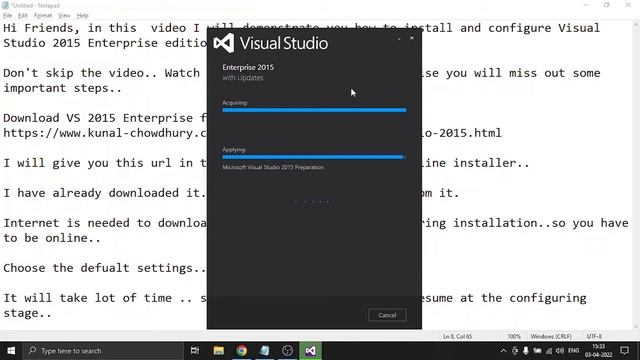Click 'Enterprise 2015' text in installer
Viewport: 640px width, 360px height.
click(248, 67)
